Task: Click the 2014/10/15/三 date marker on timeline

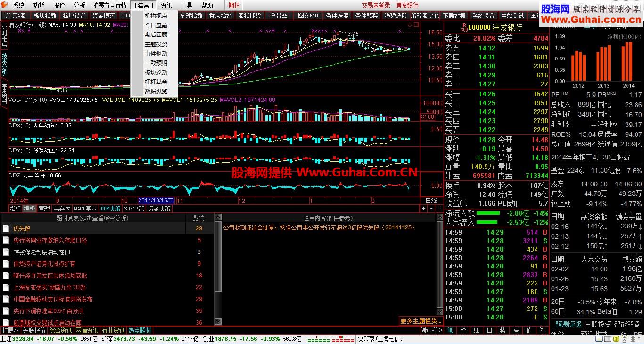Action: [157, 201]
